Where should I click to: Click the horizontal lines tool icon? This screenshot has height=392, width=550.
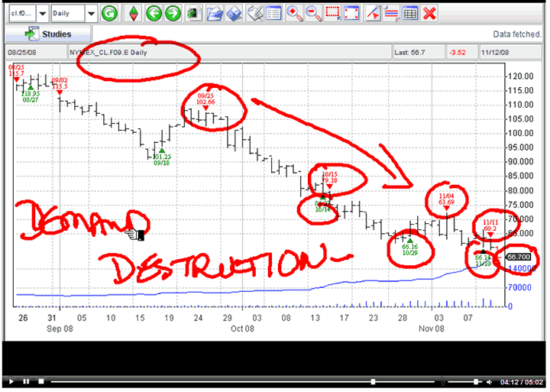point(391,14)
